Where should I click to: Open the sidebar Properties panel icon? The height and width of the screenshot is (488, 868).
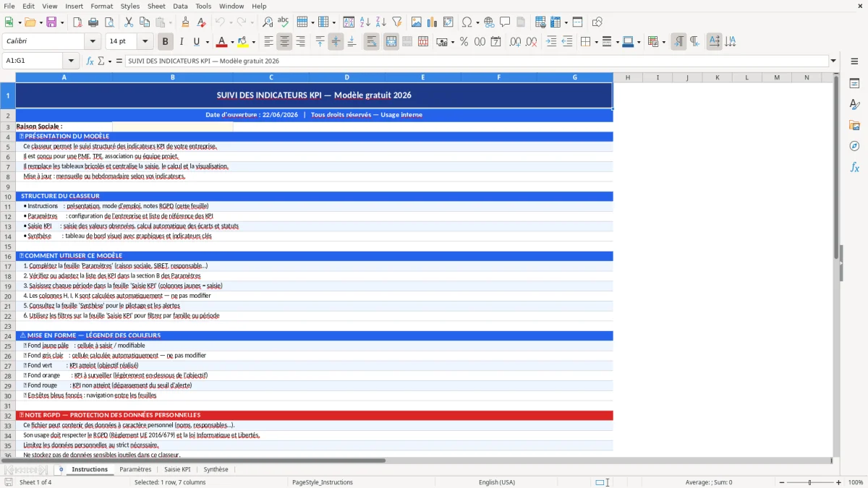coord(854,84)
